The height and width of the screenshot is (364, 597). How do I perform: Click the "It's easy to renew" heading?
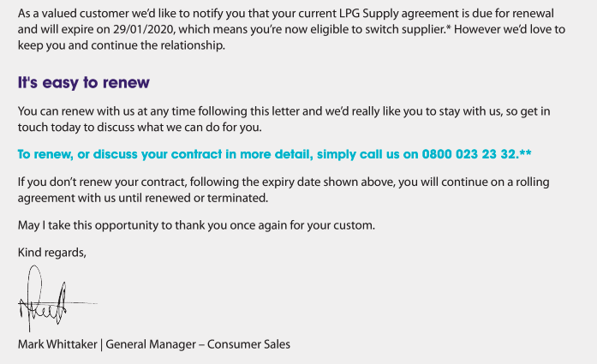pos(83,82)
